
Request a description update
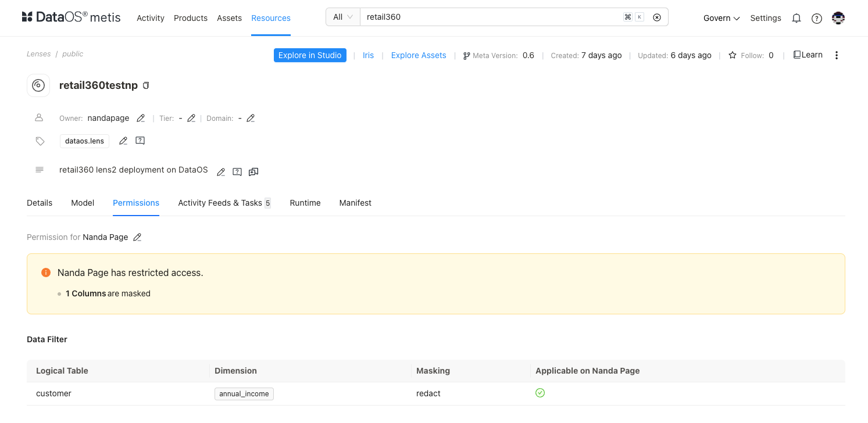237,172
